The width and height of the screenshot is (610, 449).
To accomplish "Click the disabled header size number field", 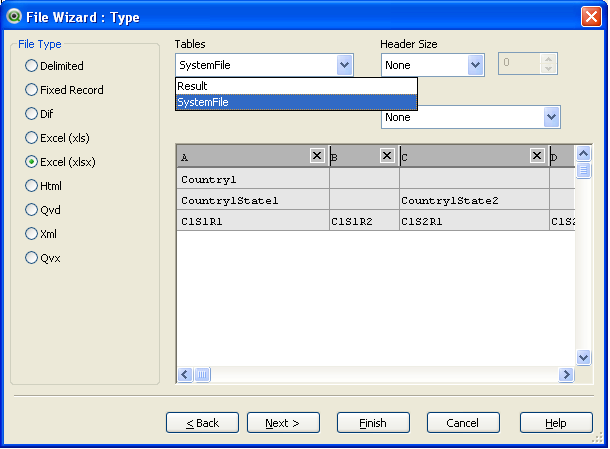I will tap(520, 63).
